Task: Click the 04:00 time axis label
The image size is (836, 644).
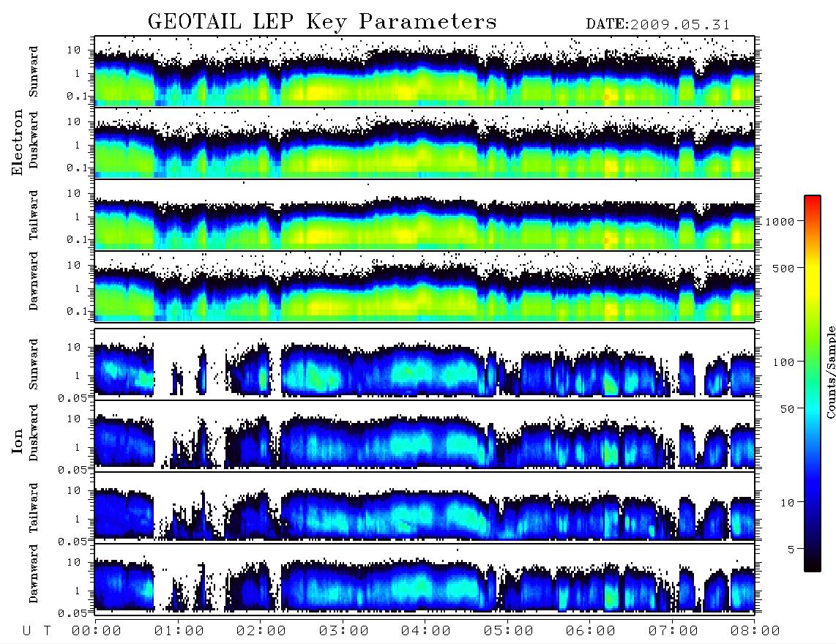Action: pos(426,631)
